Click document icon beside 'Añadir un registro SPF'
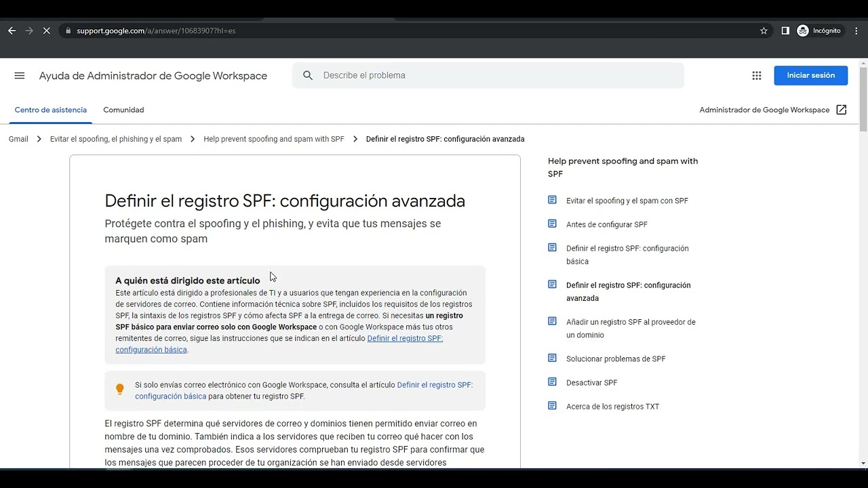This screenshot has width=868, height=488. (x=552, y=321)
